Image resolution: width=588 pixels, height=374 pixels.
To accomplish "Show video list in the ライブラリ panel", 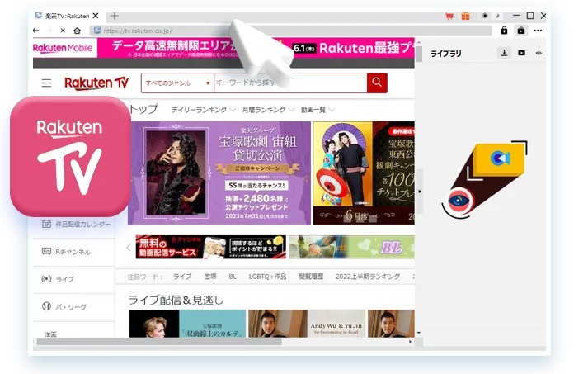I will click(522, 53).
